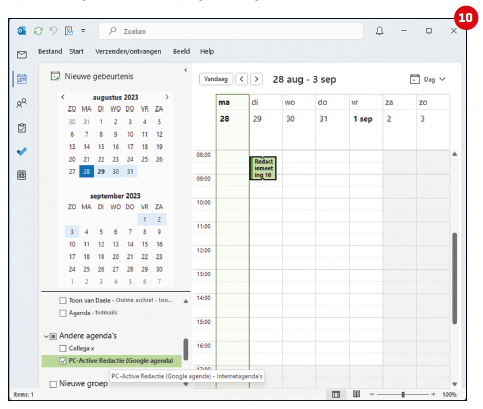Viewport: 483px width, 409px height.
Task: Click the search magnifier icon
Action: 113,31
